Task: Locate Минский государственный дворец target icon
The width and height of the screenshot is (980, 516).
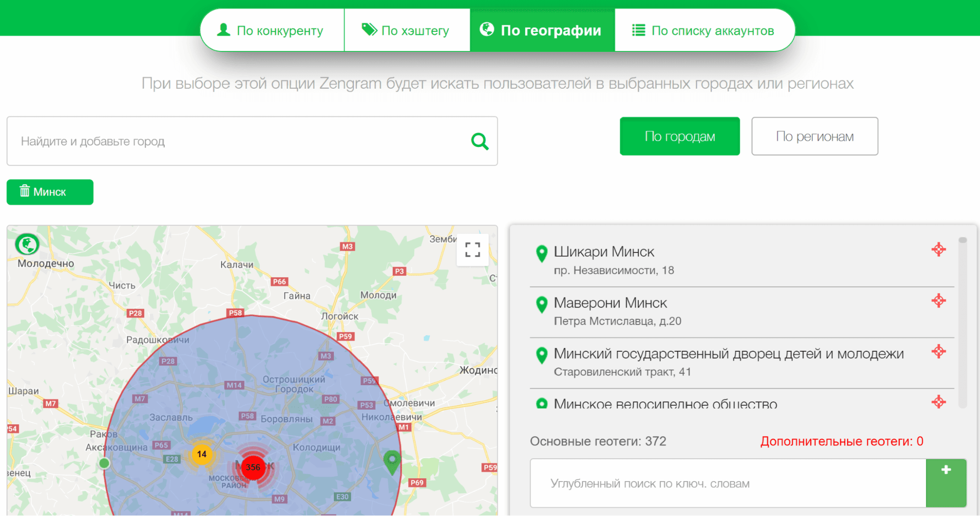Action: [938, 351]
